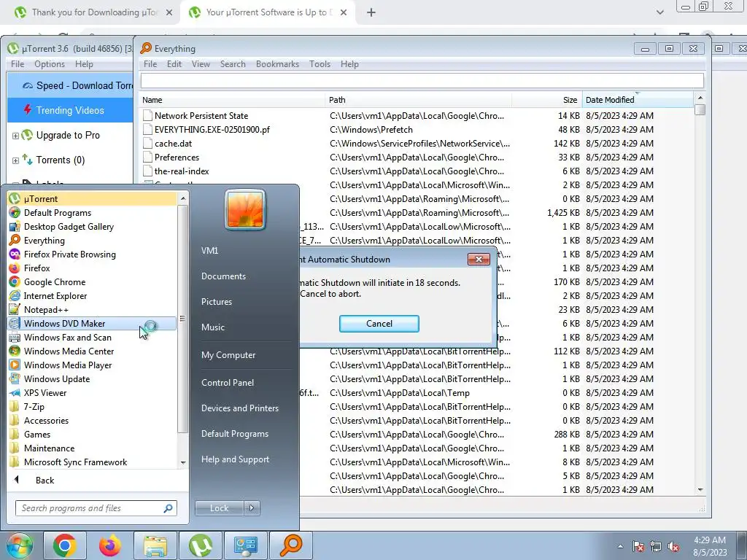Open µTorrent from Start menu list
This screenshot has width=747, height=560.
pos(92,198)
